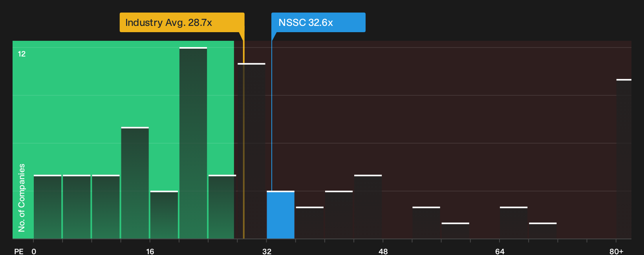Click the axis label 0

click(x=34, y=251)
